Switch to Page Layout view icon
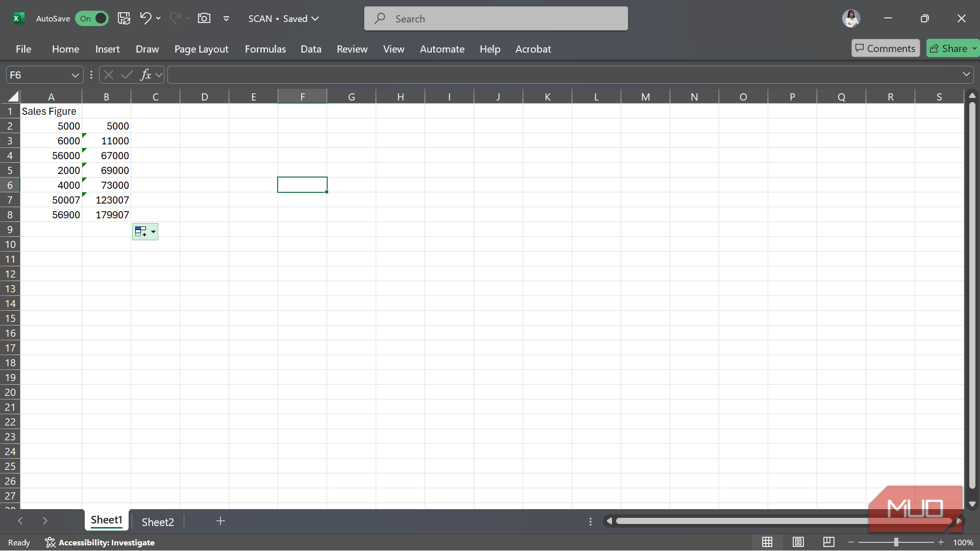 798,542
